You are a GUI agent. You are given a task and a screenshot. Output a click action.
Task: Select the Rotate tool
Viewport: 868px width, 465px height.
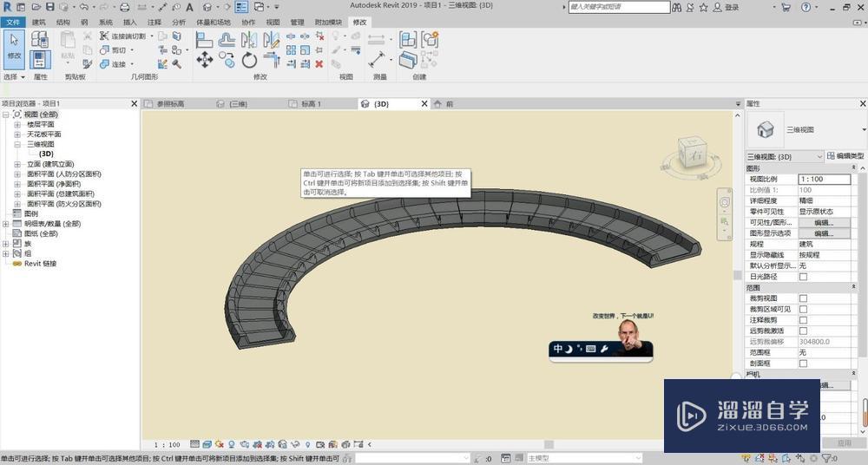(249, 60)
